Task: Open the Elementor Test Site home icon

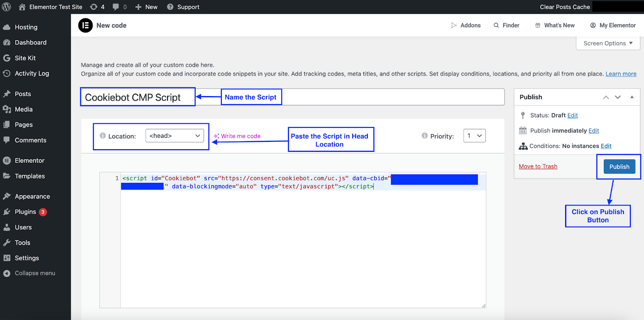Action: click(22, 7)
